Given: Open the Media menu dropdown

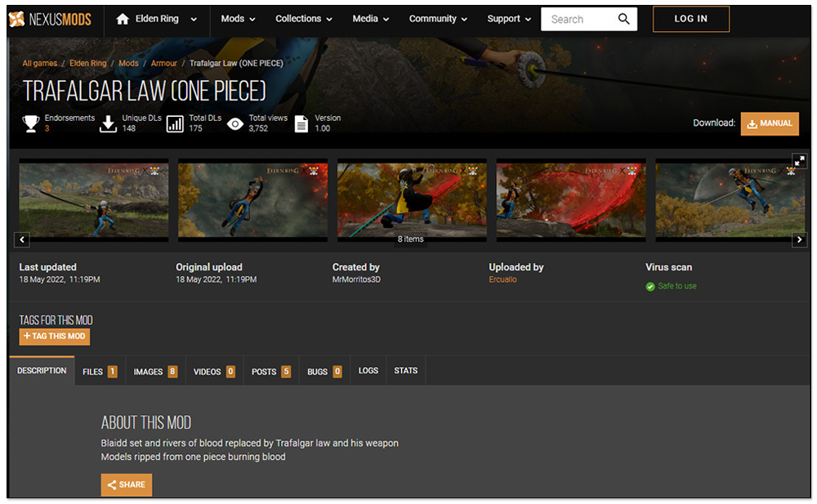Looking at the screenshot, I should point(370,19).
